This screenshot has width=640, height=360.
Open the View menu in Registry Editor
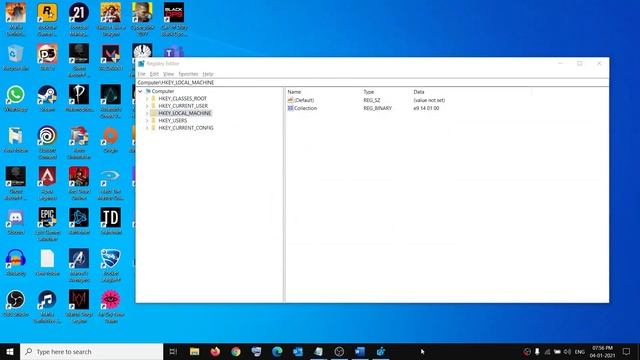tap(168, 74)
